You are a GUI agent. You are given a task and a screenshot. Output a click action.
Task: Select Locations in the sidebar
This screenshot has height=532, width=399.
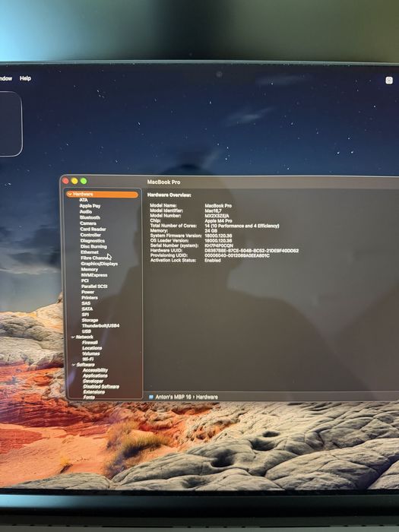[x=92, y=348]
